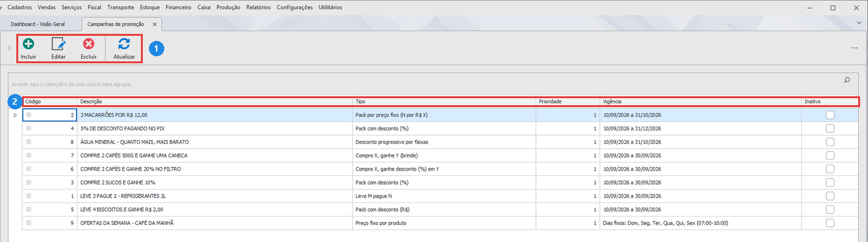Expand row with code 7 details

pos(29,155)
